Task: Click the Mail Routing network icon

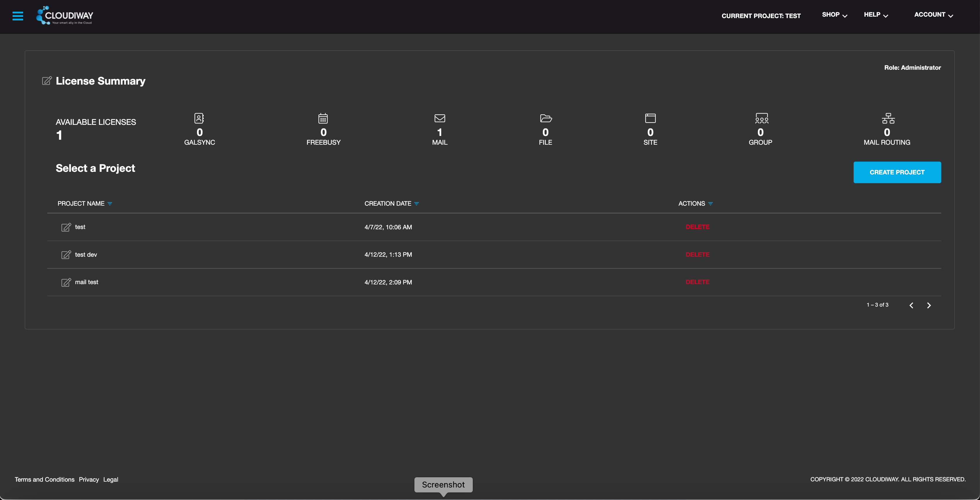Action: (888, 118)
